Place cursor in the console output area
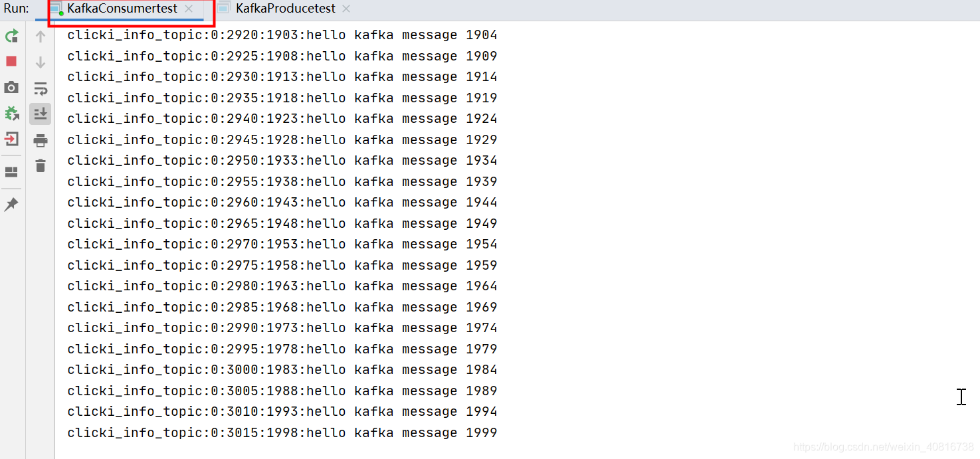The height and width of the screenshot is (459, 980). click(x=598, y=266)
